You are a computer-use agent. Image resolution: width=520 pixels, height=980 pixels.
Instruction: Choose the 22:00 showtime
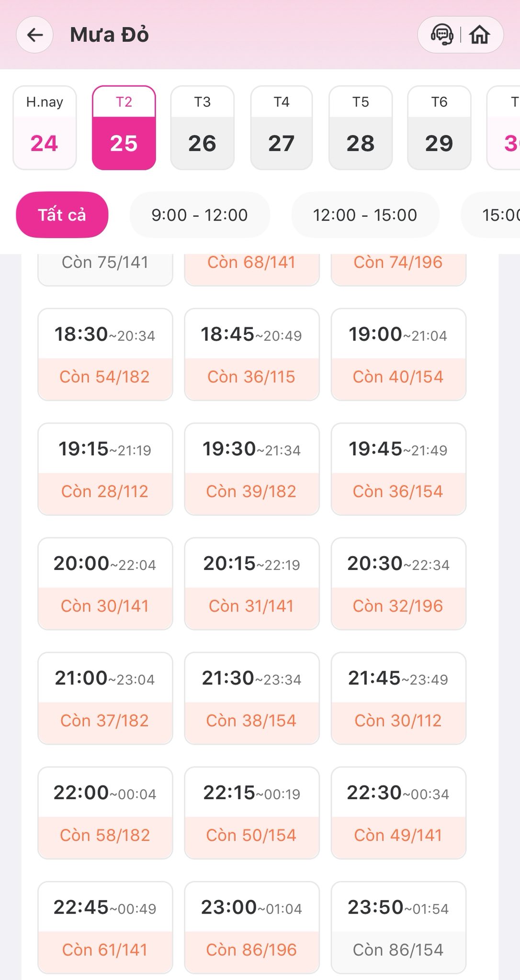pyautogui.click(x=105, y=813)
